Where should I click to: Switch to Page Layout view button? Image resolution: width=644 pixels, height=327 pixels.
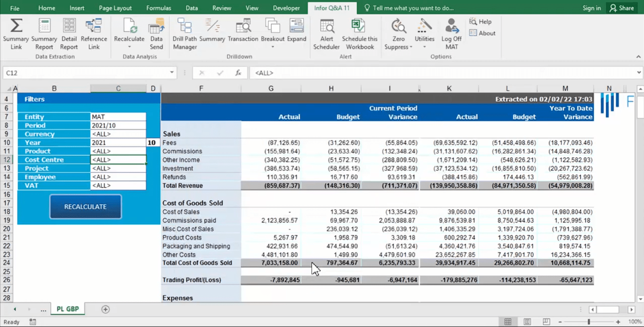tap(527, 322)
